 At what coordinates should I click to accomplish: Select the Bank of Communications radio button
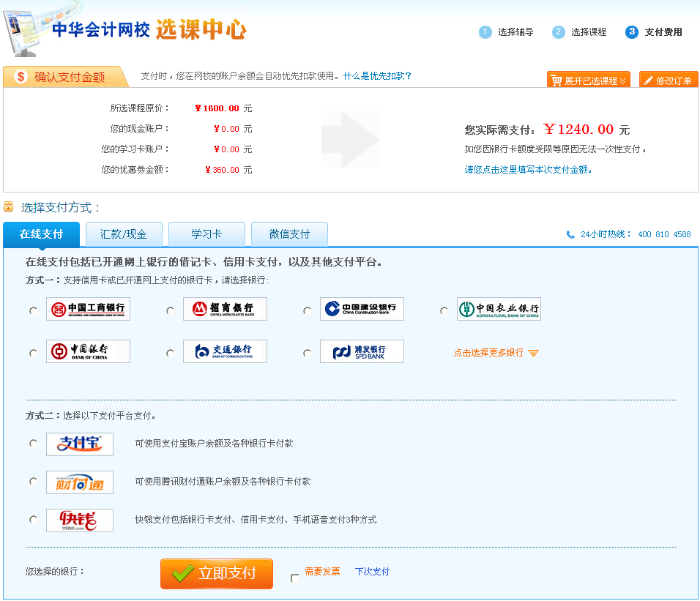click(170, 353)
